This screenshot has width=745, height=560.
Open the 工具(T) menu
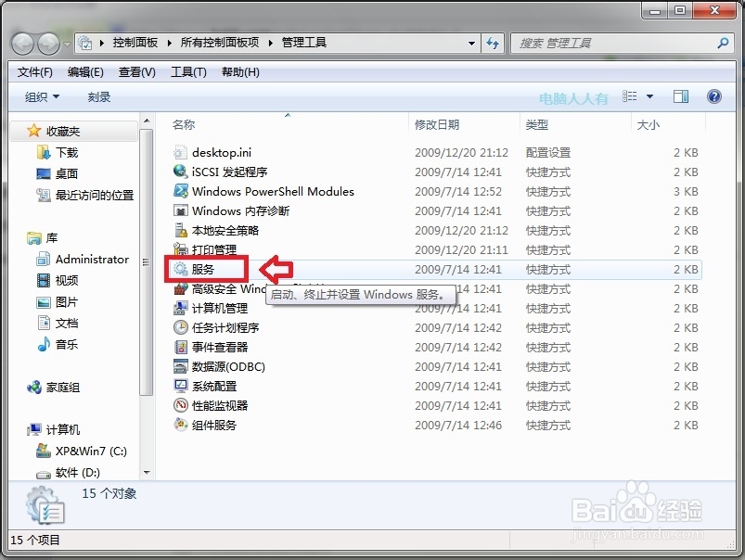[x=187, y=71]
